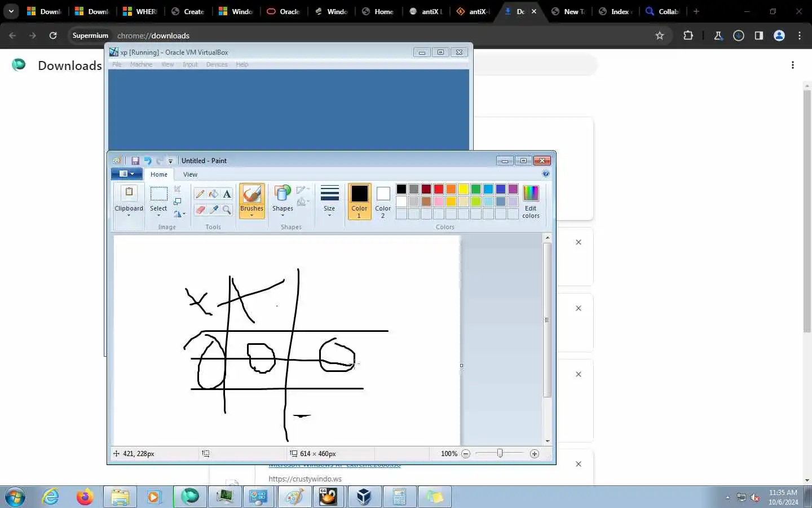Screen dimensions: 812x508
Task: Switch to the WHER browser tab
Action: click(x=140, y=11)
